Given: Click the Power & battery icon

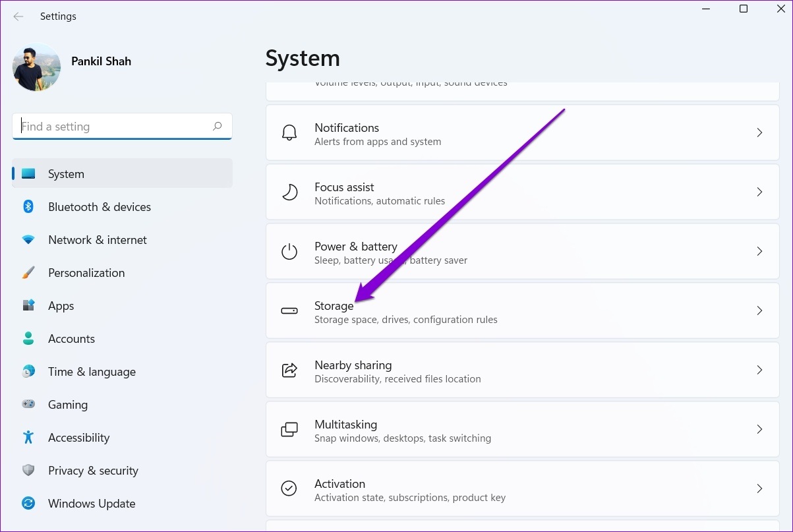Looking at the screenshot, I should point(289,251).
